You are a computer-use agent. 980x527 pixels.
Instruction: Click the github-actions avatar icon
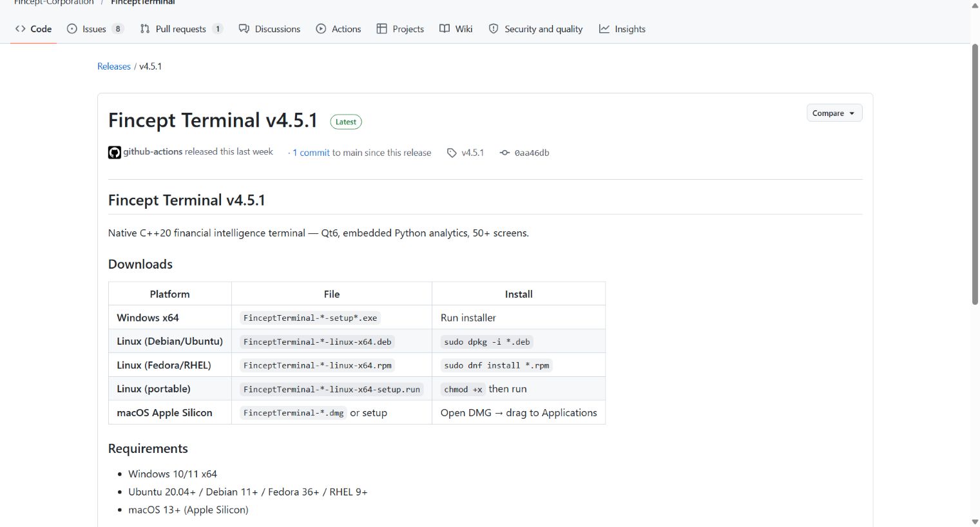[x=115, y=153]
